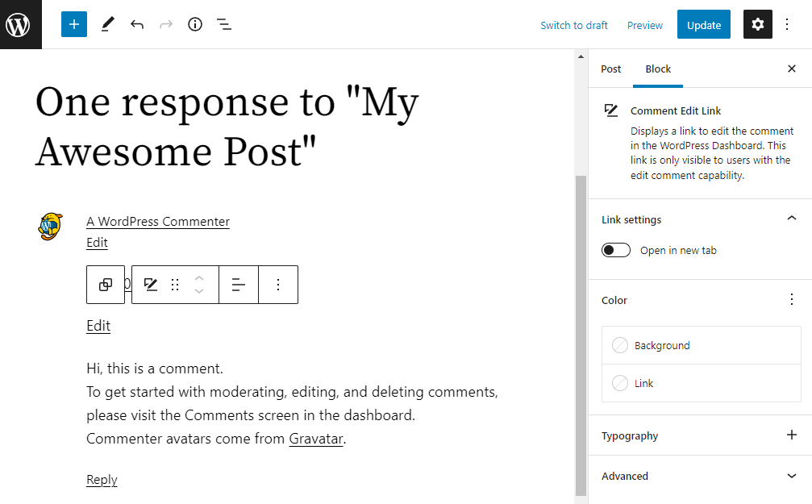Click the selected Edit link below the toolbar
This screenshot has width=812, height=504.
coord(98,326)
